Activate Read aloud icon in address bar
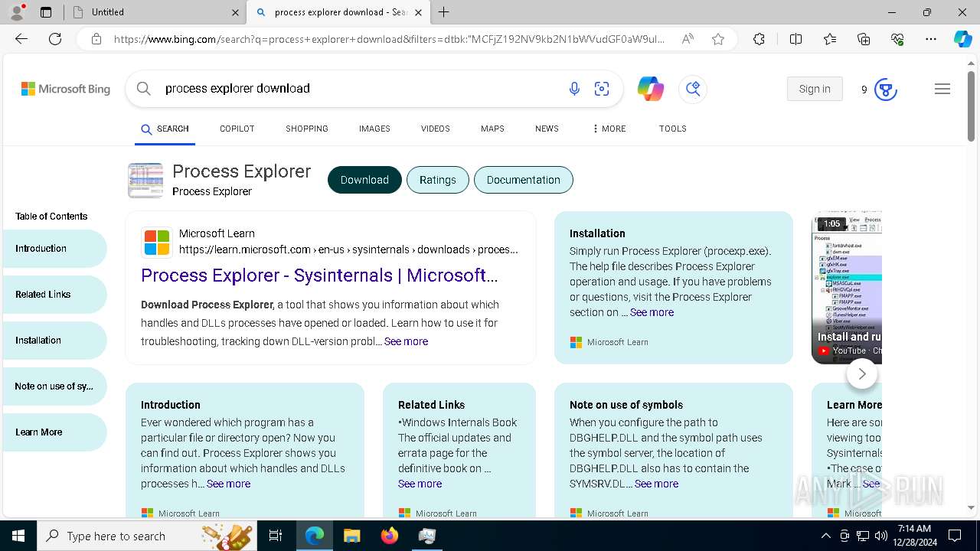This screenshot has width=980, height=551. [688, 39]
